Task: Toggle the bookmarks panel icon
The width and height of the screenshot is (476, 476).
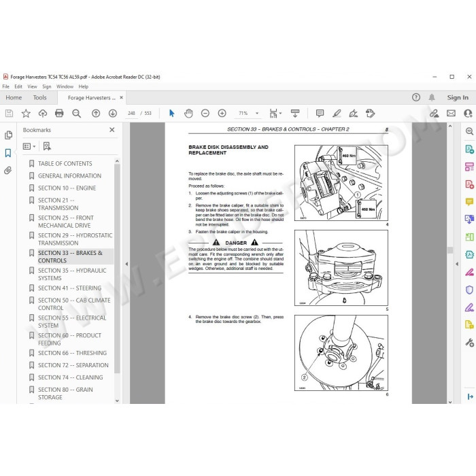Action: pyautogui.click(x=8, y=153)
